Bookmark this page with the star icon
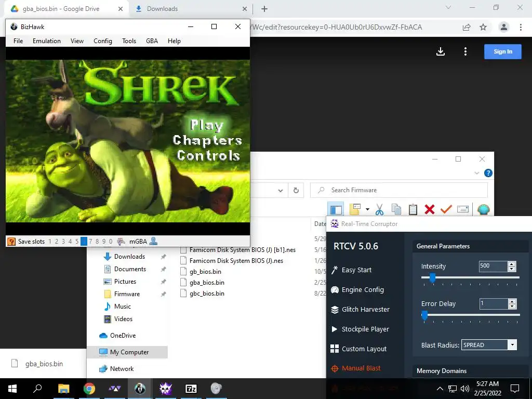This screenshot has width=532, height=399. [x=483, y=27]
